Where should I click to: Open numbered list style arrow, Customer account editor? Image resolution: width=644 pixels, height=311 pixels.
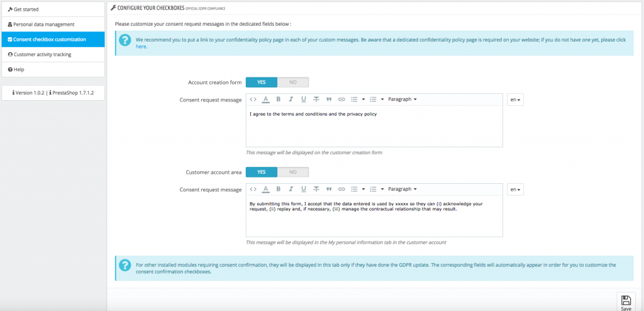[x=382, y=189]
